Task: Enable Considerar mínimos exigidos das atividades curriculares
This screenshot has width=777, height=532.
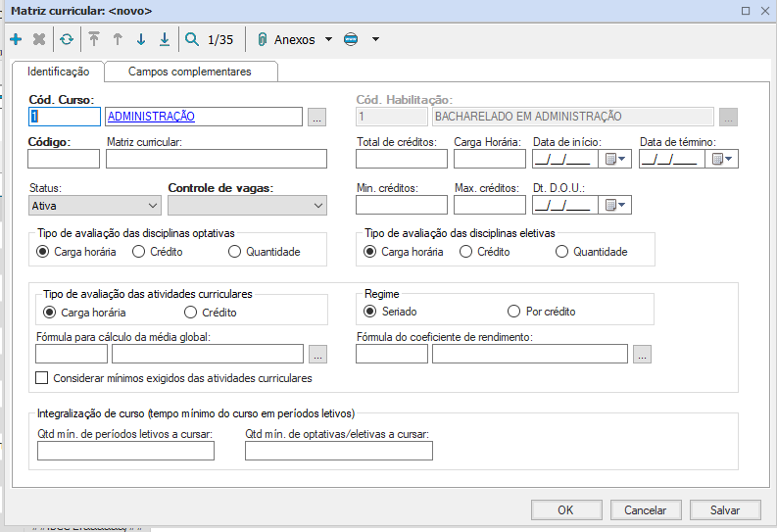Action: [x=42, y=378]
